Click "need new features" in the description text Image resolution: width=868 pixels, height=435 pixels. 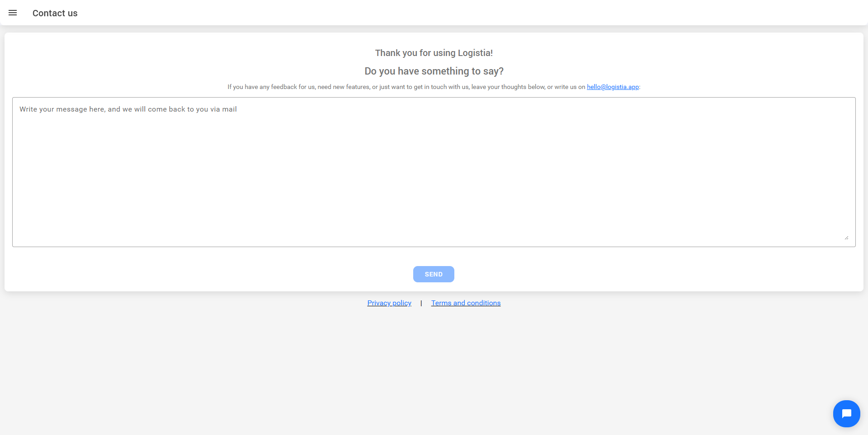point(343,87)
